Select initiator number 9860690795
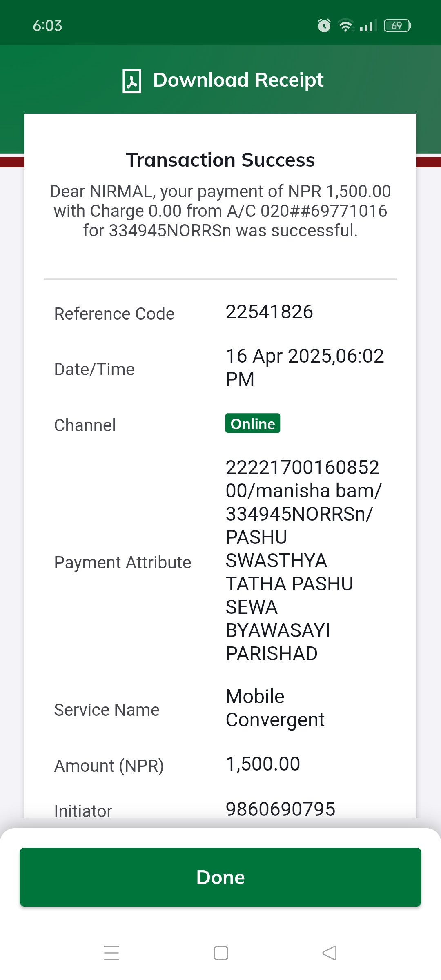This screenshot has width=441, height=980. [x=281, y=809]
